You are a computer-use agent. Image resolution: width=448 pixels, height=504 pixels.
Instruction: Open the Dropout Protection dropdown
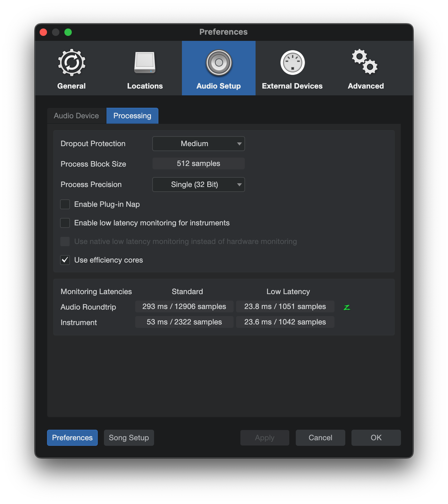click(x=198, y=144)
